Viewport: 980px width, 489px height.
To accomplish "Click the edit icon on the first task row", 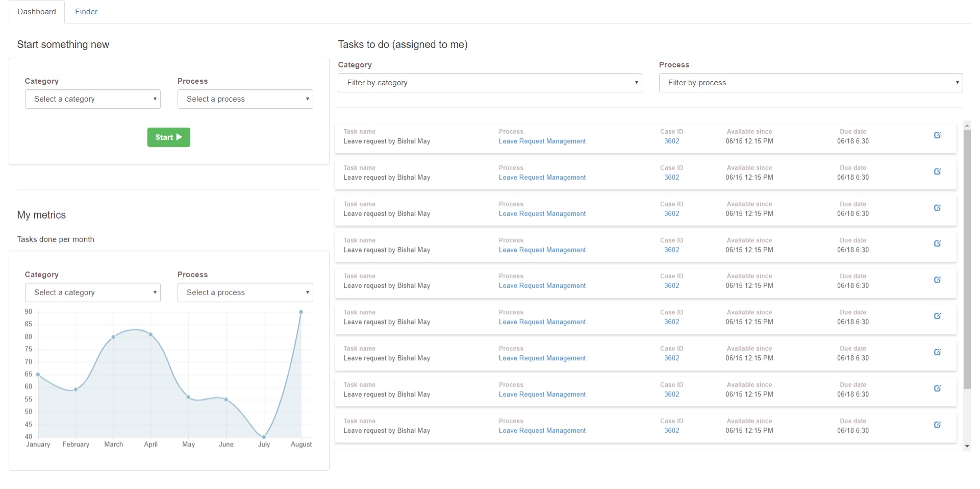I will (937, 135).
